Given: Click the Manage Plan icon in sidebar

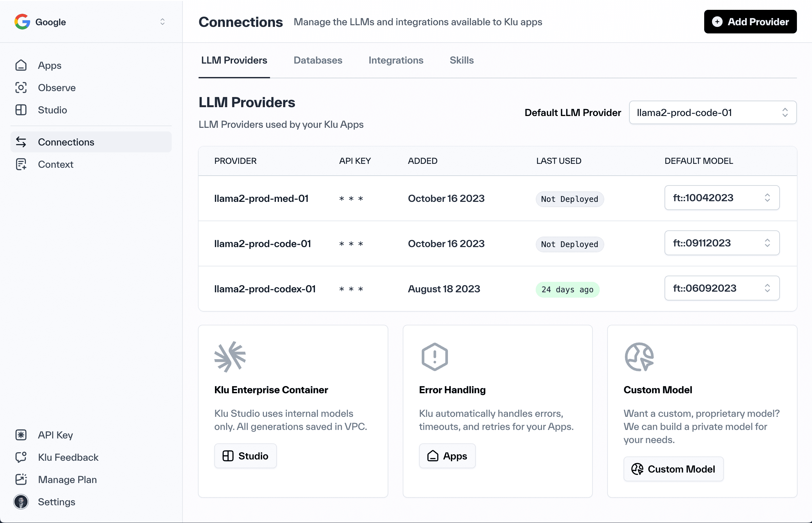Looking at the screenshot, I should coord(21,479).
